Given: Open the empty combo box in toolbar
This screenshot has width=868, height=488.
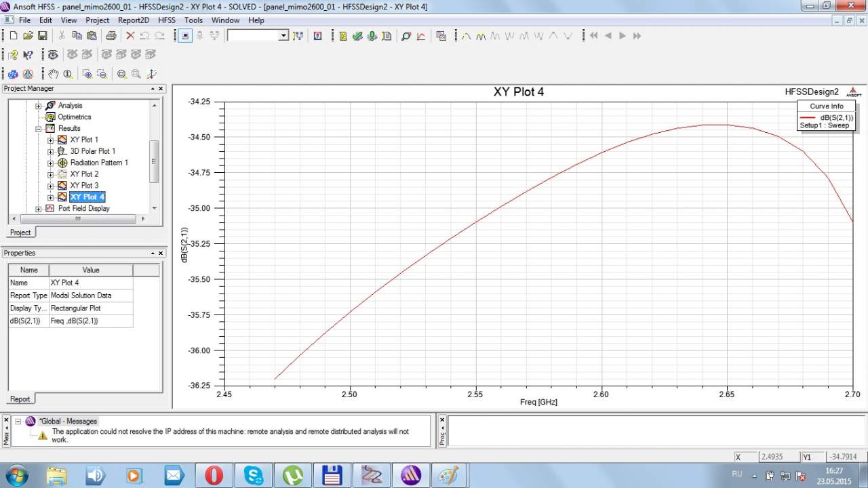Looking at the screenshot, I should [283, 35].
